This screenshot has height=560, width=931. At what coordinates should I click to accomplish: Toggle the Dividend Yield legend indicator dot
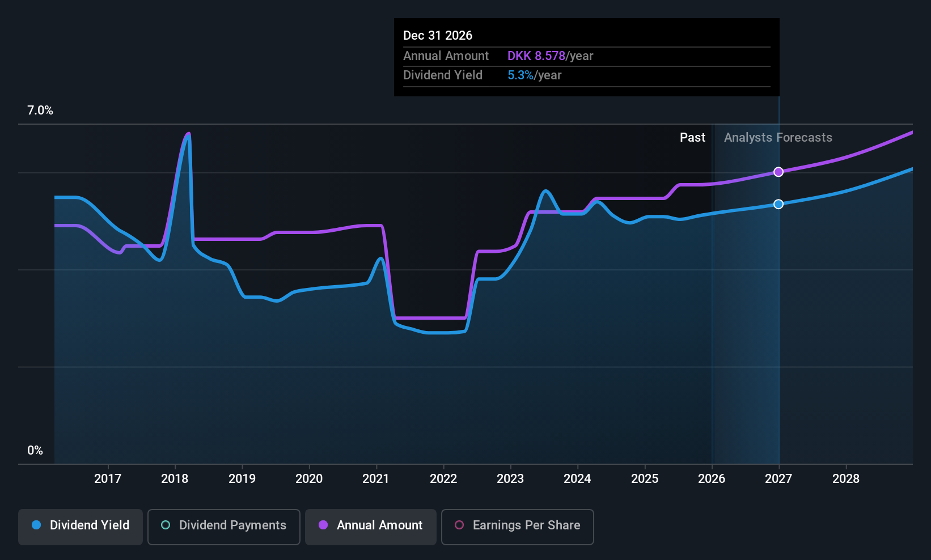[36, 525]
